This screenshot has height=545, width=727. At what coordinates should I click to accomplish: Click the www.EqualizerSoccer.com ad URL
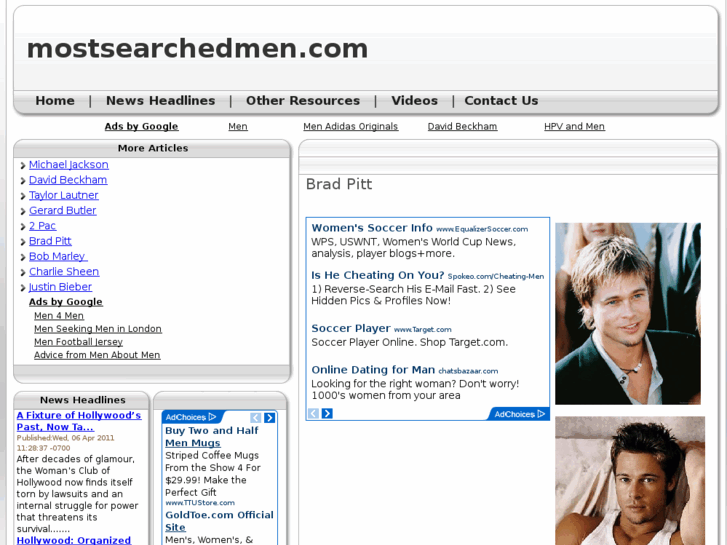point(482,229)
